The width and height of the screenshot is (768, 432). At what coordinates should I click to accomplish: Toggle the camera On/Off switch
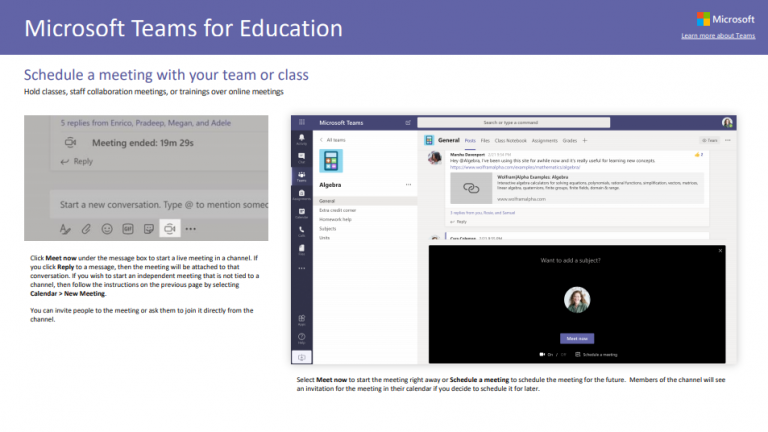(552, 355)
